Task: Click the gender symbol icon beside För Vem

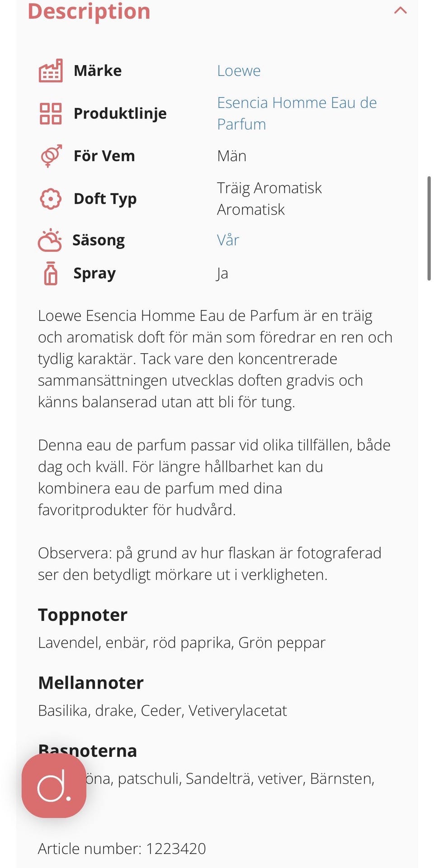Action: coord(51,156)
